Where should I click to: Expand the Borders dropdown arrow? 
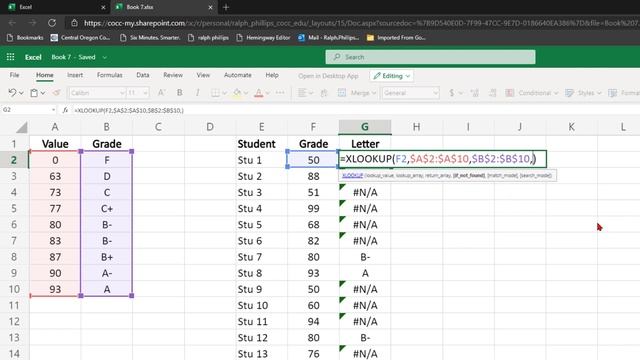(224, 93)
